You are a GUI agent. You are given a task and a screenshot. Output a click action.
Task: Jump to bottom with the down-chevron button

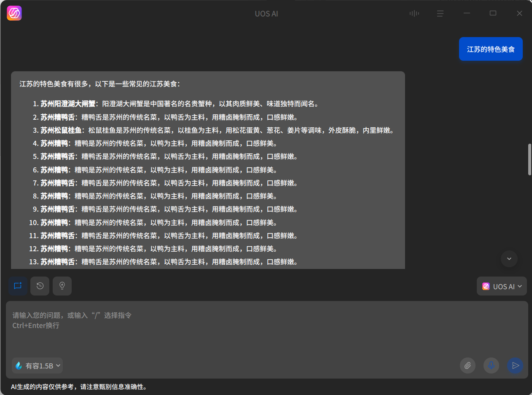509,259
